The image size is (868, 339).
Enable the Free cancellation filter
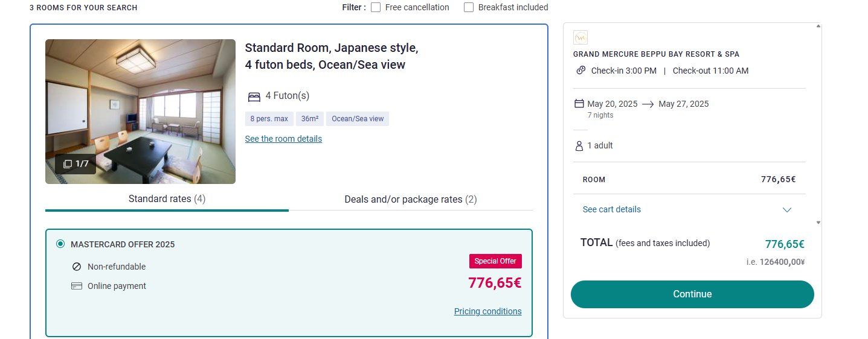(376, 7)
